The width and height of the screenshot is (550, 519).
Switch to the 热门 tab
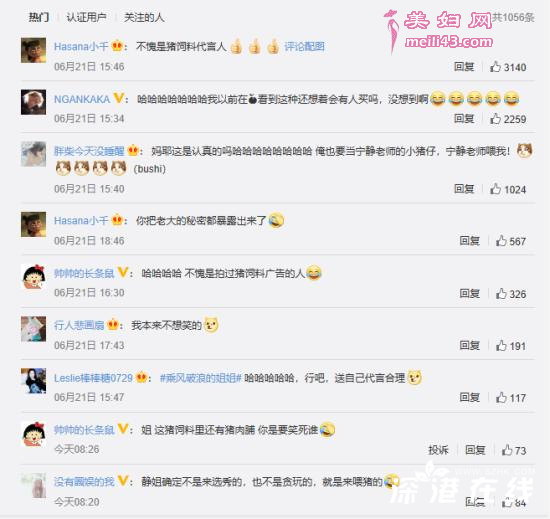point(39,17)
